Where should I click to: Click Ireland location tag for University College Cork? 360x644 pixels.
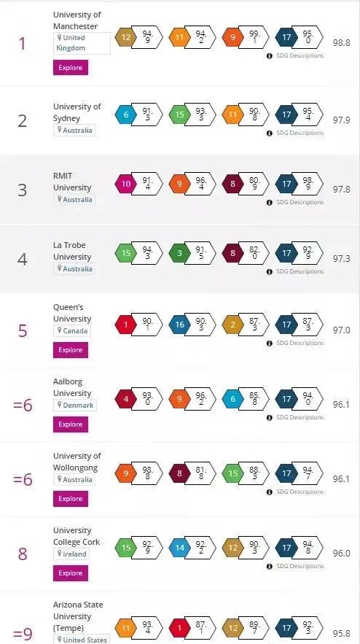coord(71,554)
